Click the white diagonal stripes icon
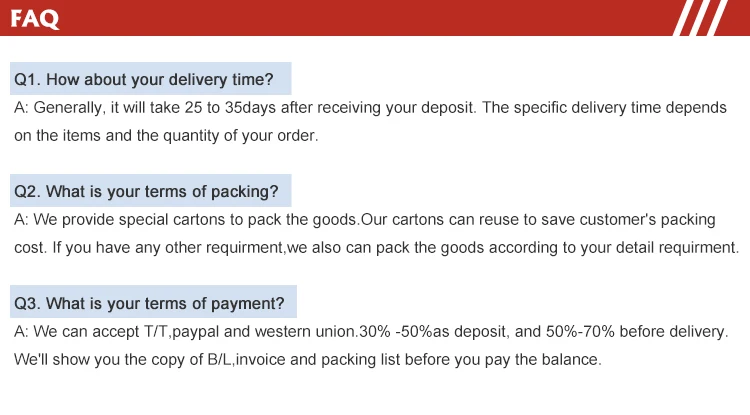Viewport: 750px width, 415px height. [700, 18]
